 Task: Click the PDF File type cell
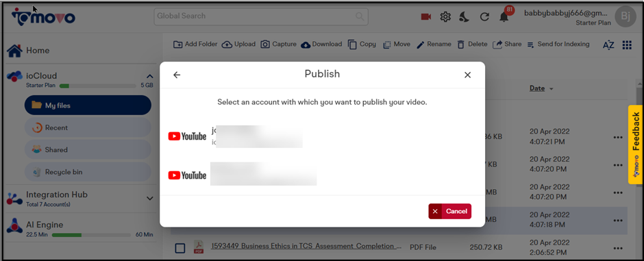[423, 247]
